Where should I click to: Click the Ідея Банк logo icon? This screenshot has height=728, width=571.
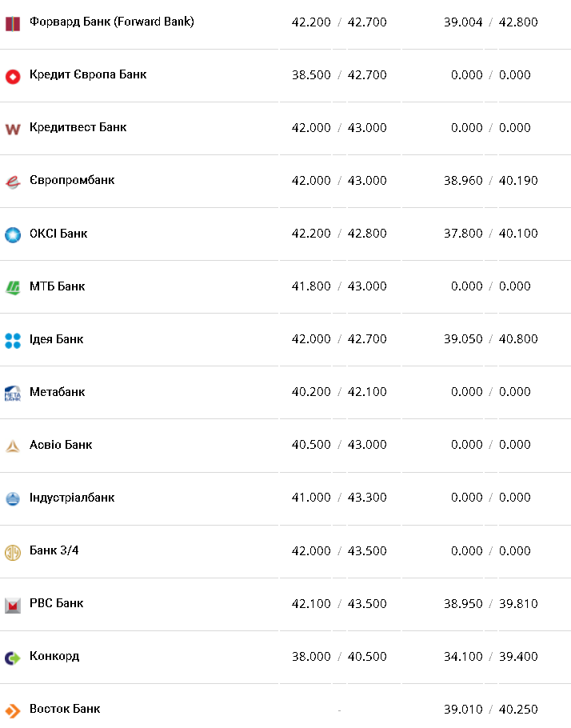click(13, 340)
